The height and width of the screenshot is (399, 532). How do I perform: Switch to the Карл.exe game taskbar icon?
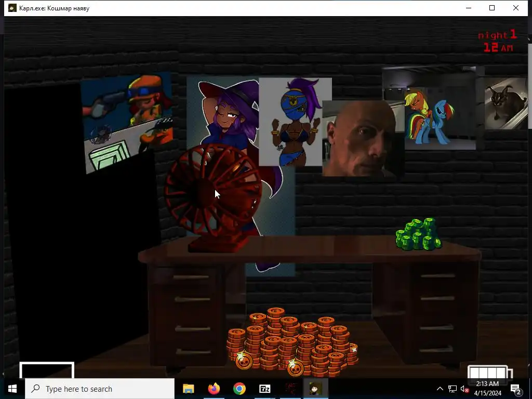pyautogui.click(x=316, y=389)
